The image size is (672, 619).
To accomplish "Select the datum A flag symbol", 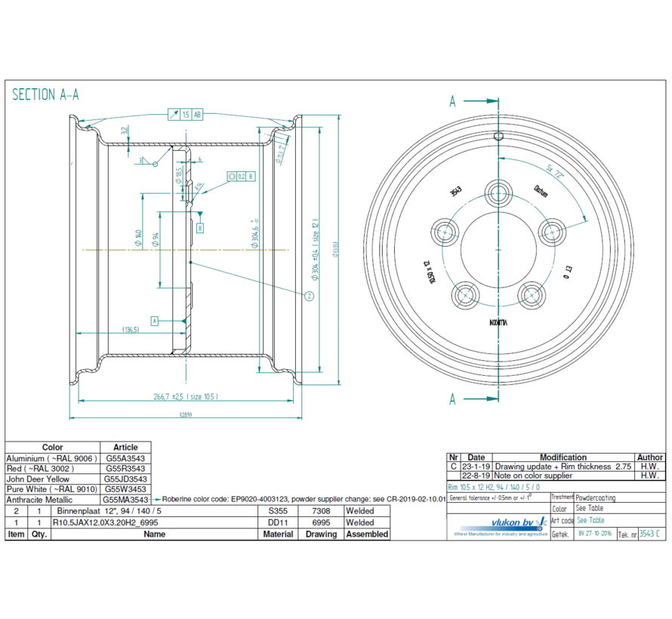I will click(154, 321).
